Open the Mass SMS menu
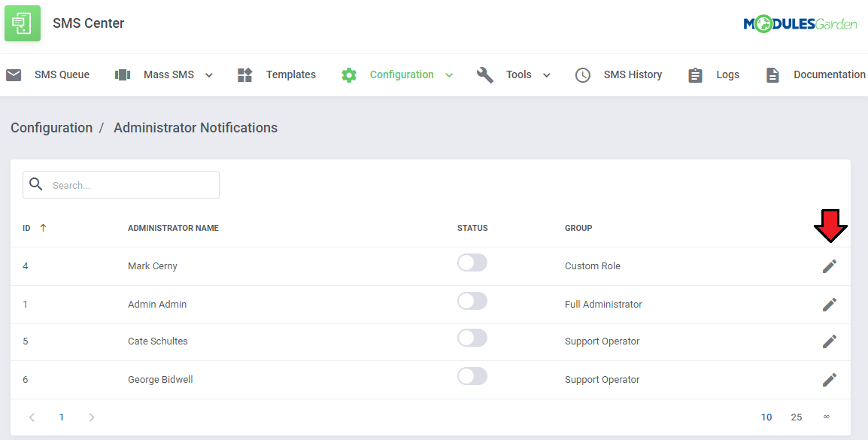The width and height of the screenshot is (868, 440). [x=168, y=74]
